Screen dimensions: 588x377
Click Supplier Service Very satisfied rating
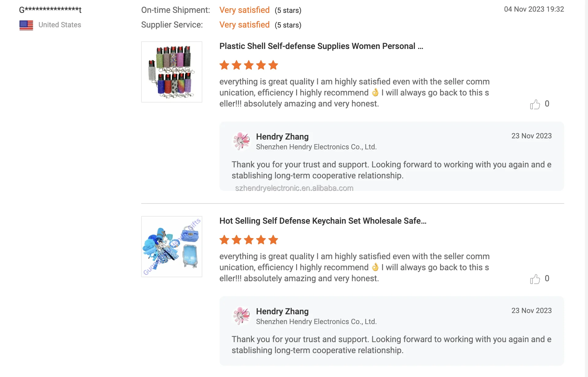pos(244,25)
